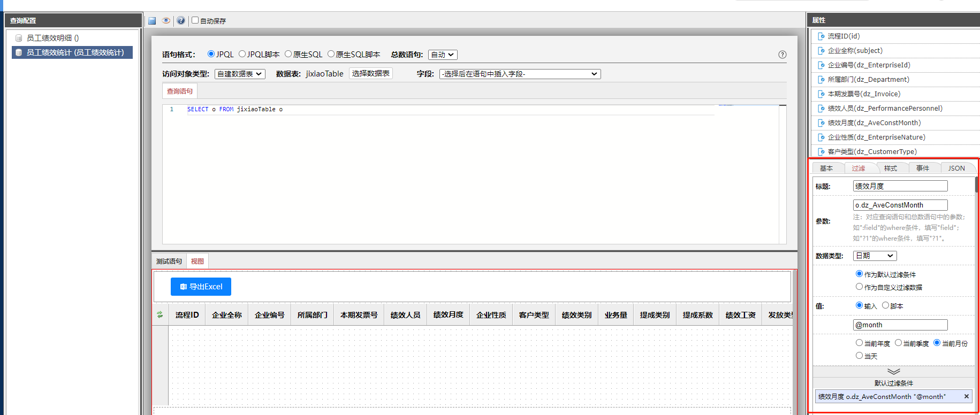Click the 业务量 column header
This screenshot has width=980, height=415.
[x=616, y=315]
